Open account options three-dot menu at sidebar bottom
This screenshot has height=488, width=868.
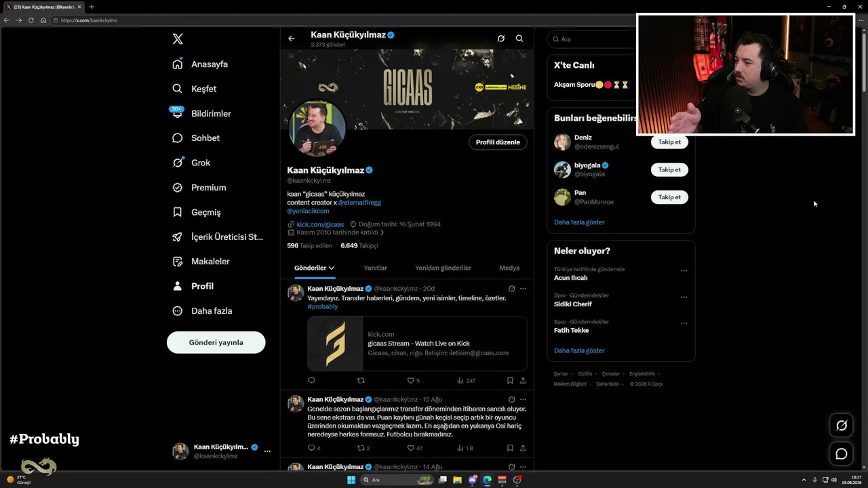pyautogui.click(x=267, y=451)
